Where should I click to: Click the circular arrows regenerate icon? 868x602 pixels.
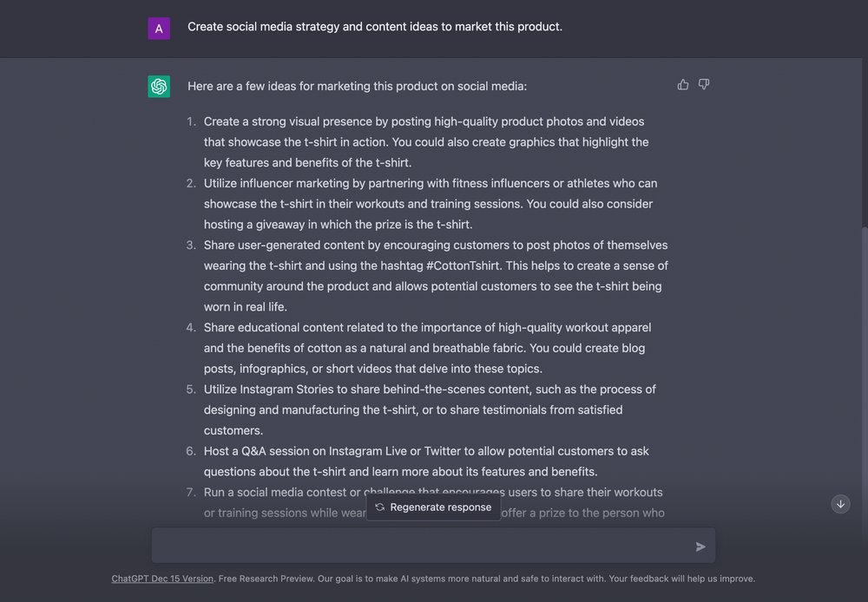pos(380,507)
